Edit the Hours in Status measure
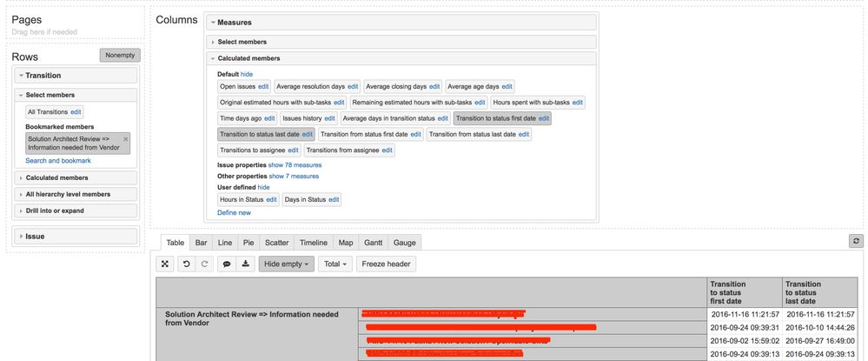868x361 pixels. click(x=271, y=199)
